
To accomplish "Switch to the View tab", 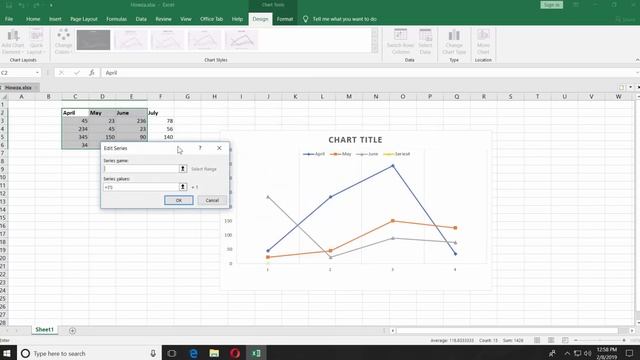I will tap(186, 19).
